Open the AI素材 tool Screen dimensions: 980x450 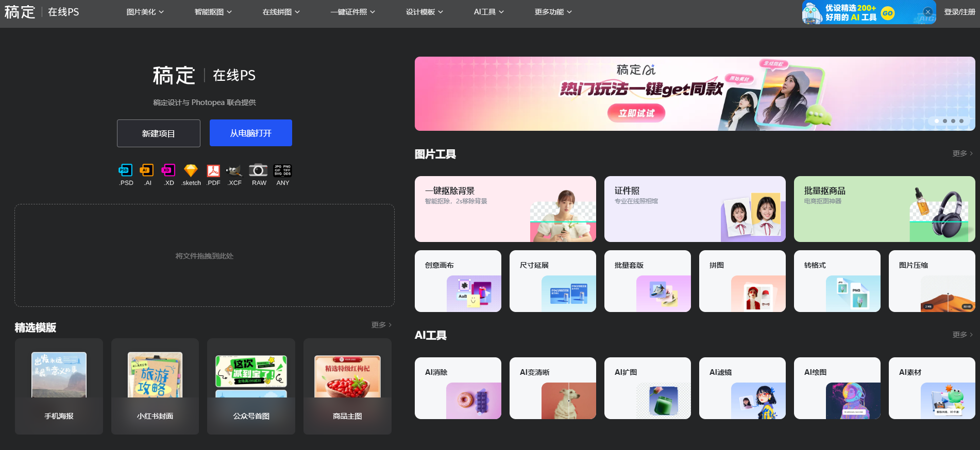932,388
